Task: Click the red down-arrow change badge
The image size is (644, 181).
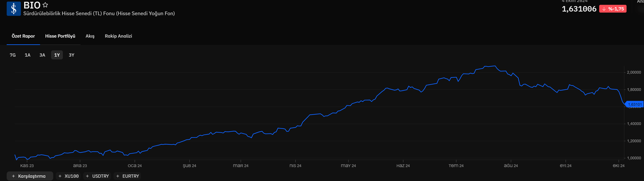Action: (x=613, y=9)
